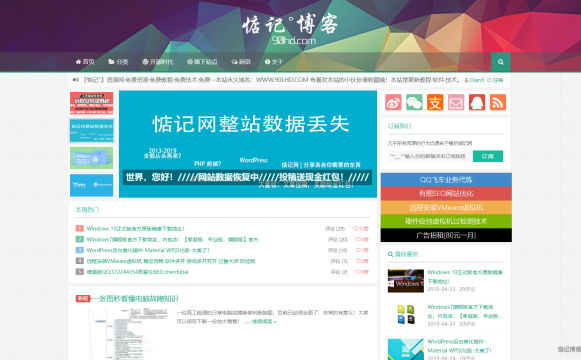The width and height of the screenshot is (581, 360).
Task: Select the first red slider thumbnail
Action: tap(92, 103)
